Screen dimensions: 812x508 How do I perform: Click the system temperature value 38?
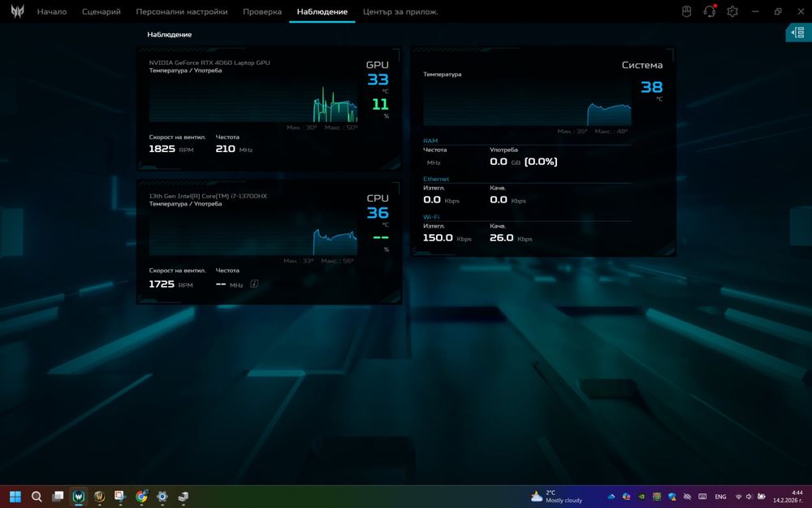coord(651,87)
